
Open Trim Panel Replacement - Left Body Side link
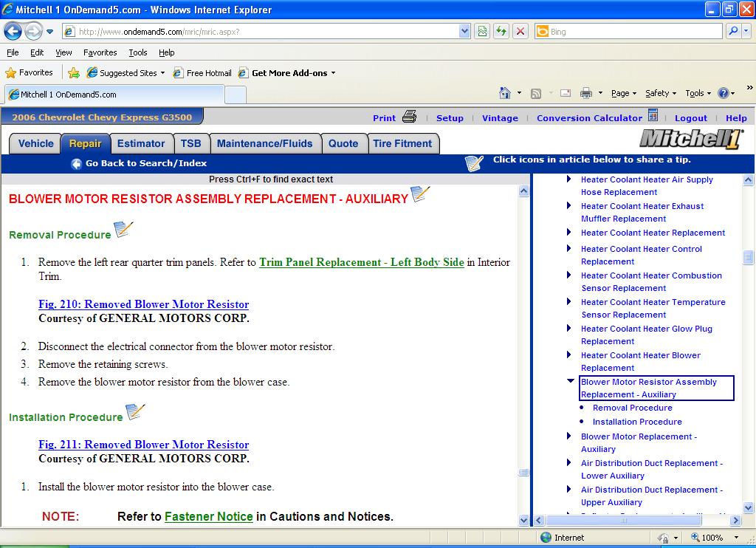click(x=362, y=262)
